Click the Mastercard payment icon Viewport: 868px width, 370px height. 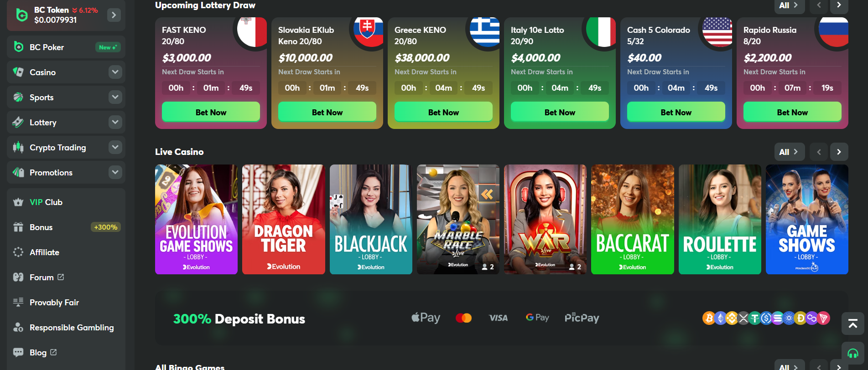coord(463,318)
